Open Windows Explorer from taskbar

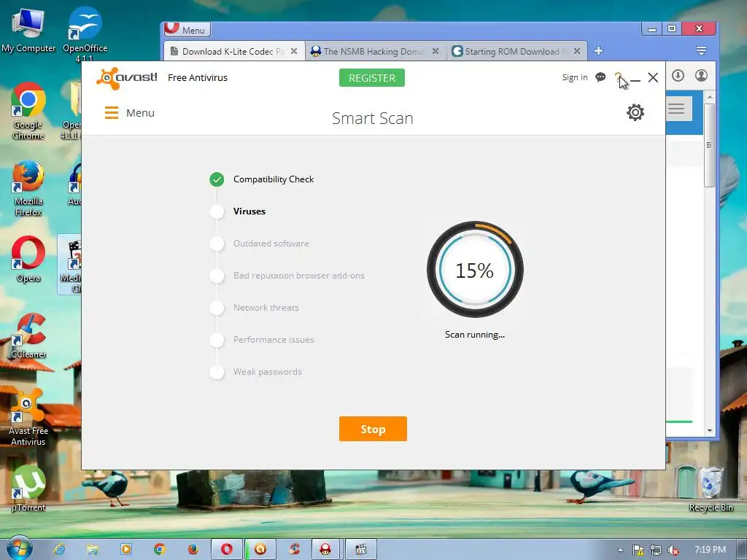pyautogui.click(x=93, y=549)
